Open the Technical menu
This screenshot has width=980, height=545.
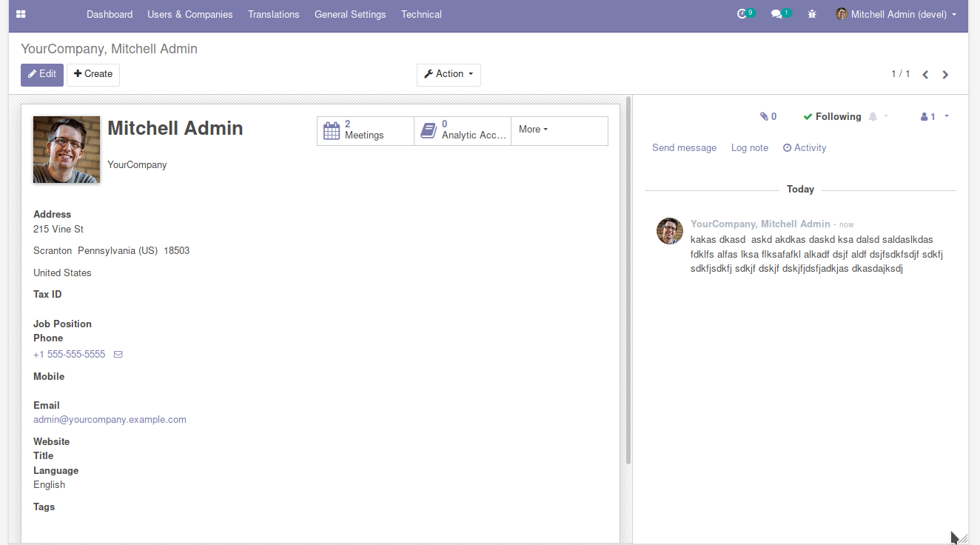click(x=421, y=14)
